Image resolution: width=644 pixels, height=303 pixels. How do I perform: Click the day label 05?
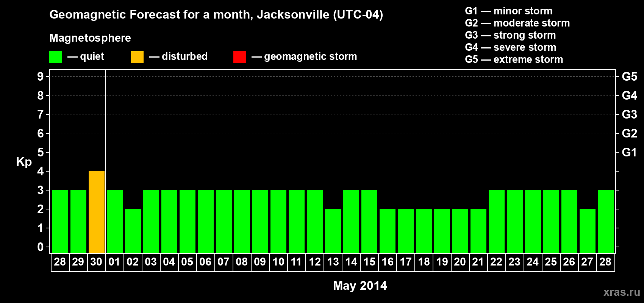click(x=187, y=262)
